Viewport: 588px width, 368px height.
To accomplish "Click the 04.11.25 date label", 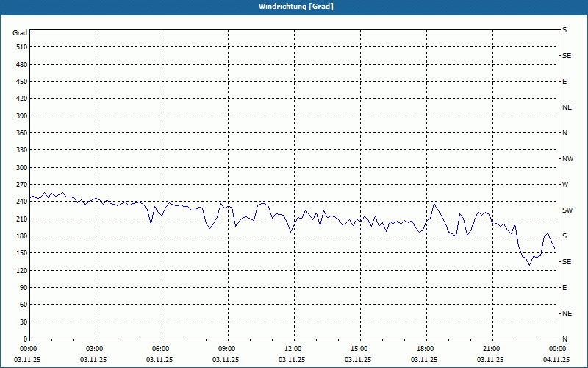I will 556,359.
